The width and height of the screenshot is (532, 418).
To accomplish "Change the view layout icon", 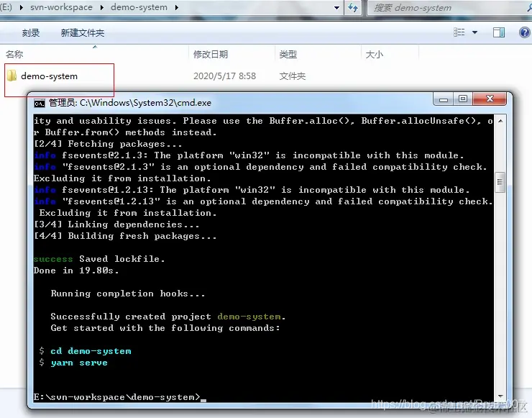I will [459, 32].
